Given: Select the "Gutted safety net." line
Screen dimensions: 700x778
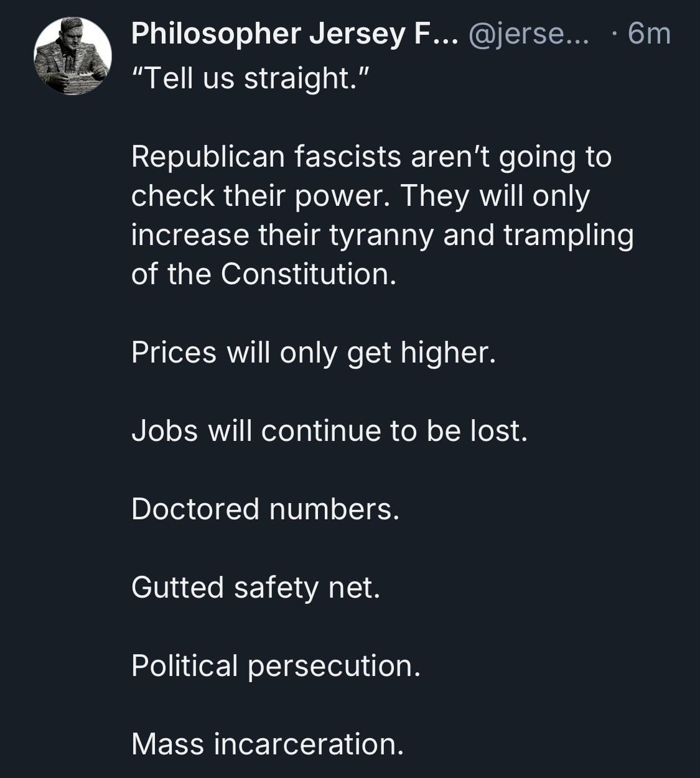Looking at the screenshot, I should tap(256, 588).
